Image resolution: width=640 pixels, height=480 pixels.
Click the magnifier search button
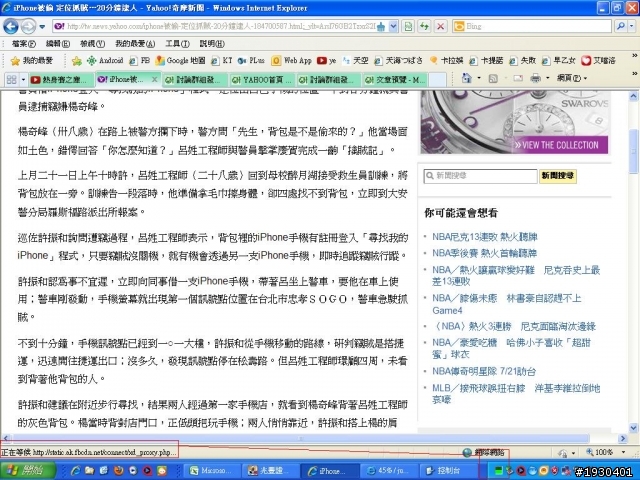tap(620, 27)
